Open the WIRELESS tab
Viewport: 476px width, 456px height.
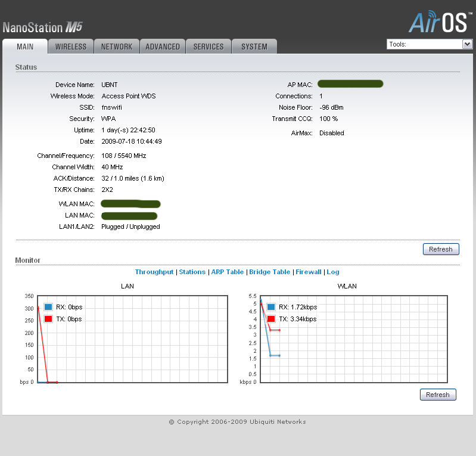pos(71,46)
